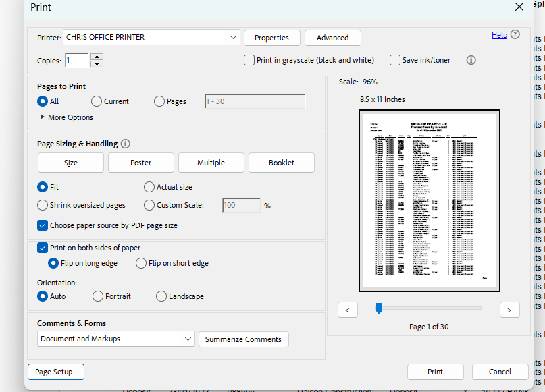Image resolution: width=545 pixels, height=392 pixels.
Task: Increase copies using the up stepper arrow
Action: (96, 56)
